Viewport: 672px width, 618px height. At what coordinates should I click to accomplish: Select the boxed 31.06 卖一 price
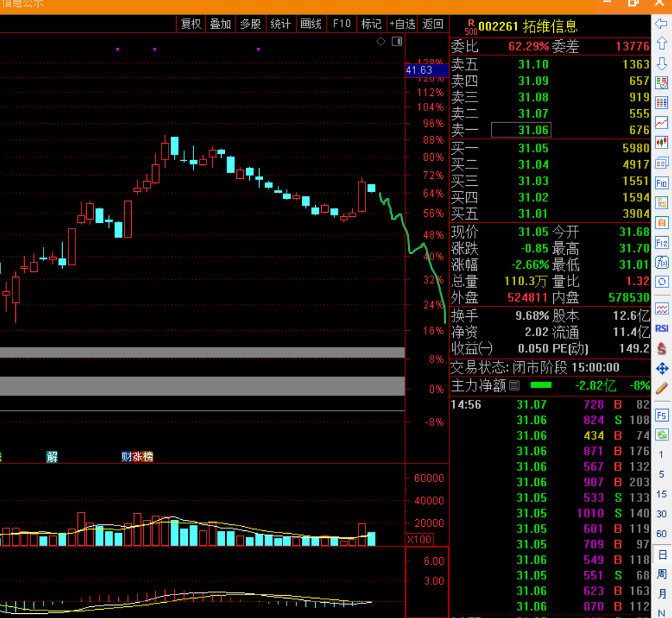(521, 130)
